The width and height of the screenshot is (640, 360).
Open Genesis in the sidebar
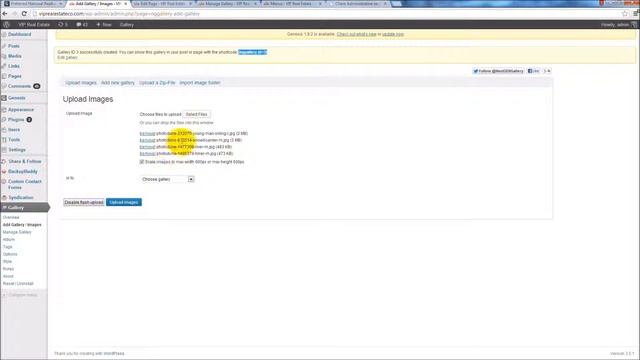coord(17,98)
